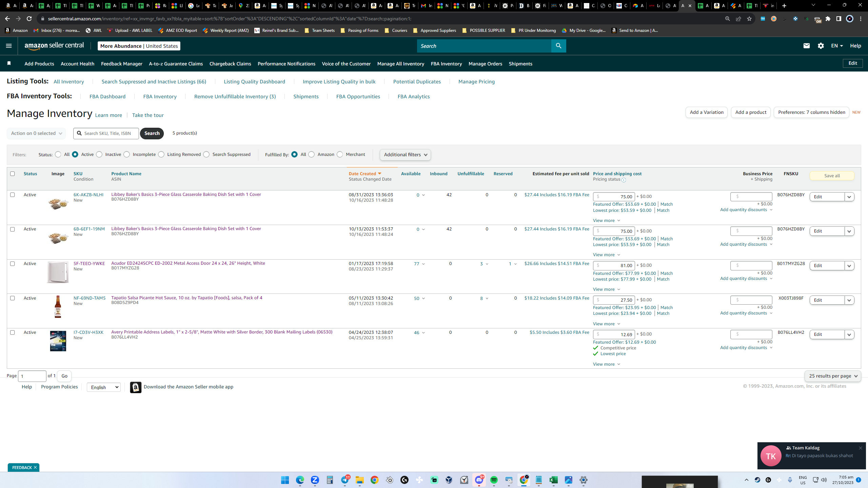
Task: Open the Chrome extensions puzzle icon
Action: pyautogui.click(x=828, y=19)
